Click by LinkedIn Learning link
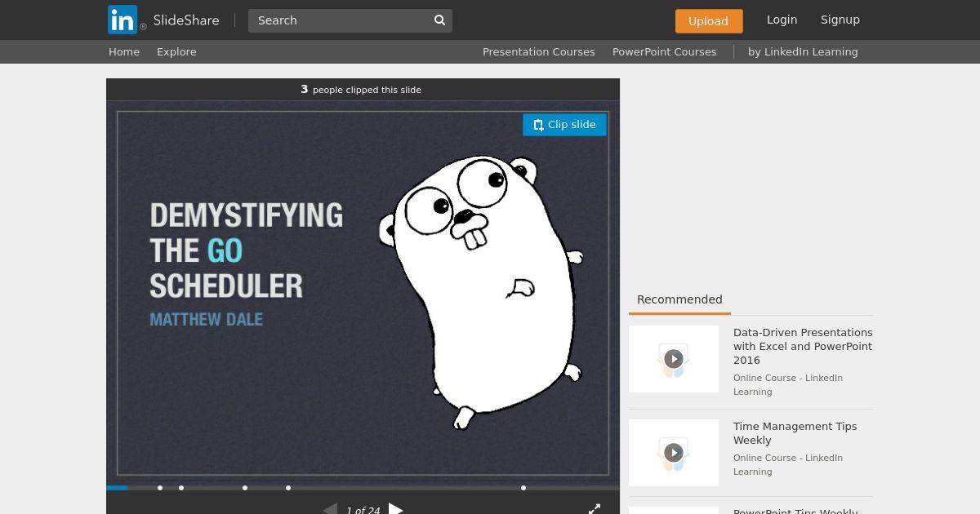Viewport: 980px width, 514px height. (803, 51)
